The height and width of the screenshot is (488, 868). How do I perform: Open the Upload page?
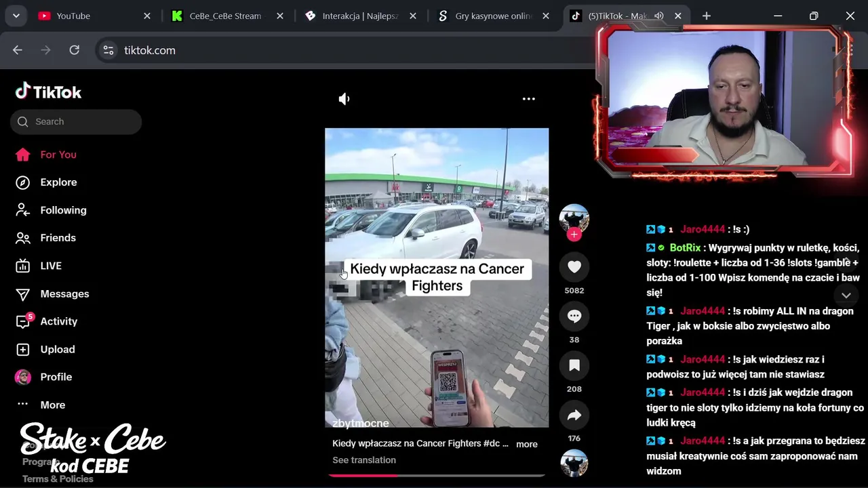(45, 349)
